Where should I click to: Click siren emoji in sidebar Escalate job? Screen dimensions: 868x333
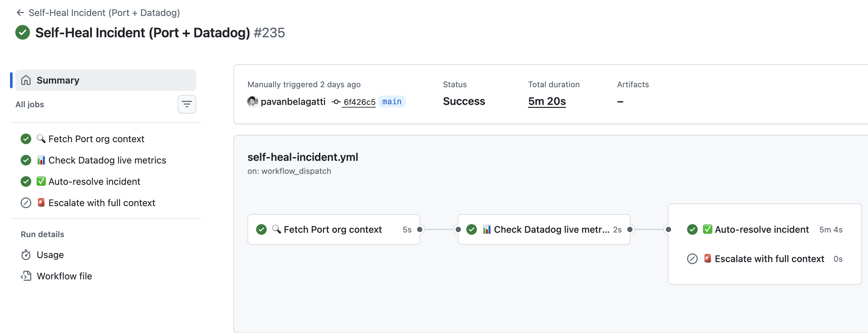click(41, 202)
